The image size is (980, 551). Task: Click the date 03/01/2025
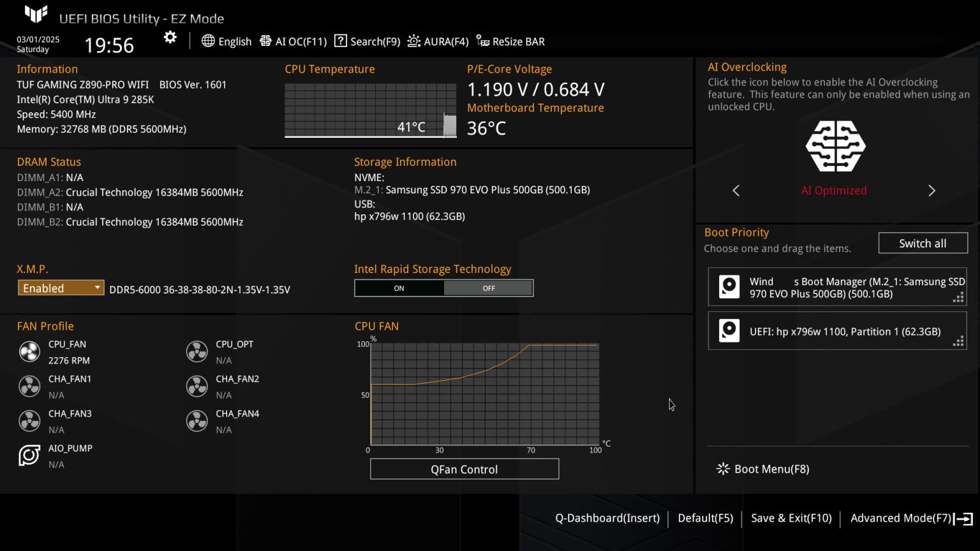[38, 39]
